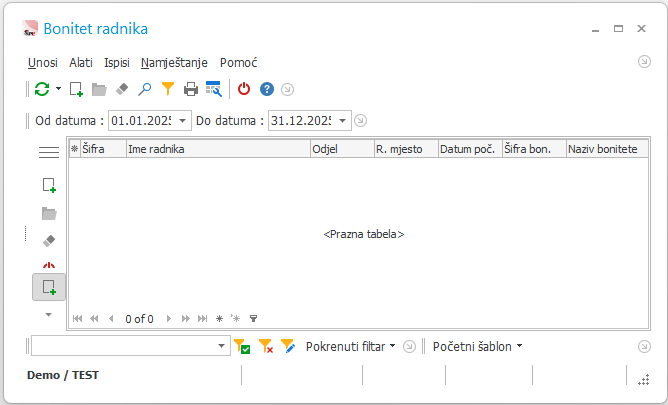668x405 pixels.
Task: Click the resize grip at window corner
Action: (x=644, y=379)
